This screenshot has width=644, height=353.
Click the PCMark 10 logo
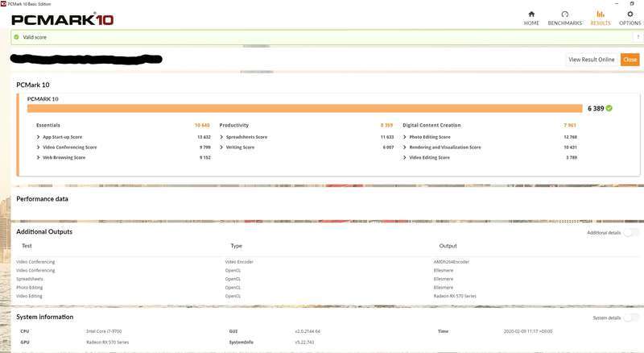click(63, 20)
